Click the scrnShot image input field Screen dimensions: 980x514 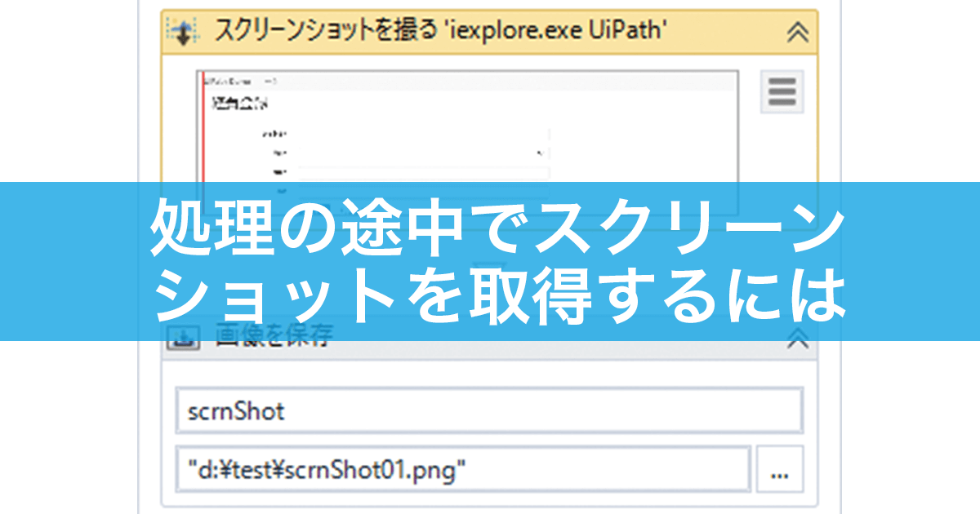[489, 410]
